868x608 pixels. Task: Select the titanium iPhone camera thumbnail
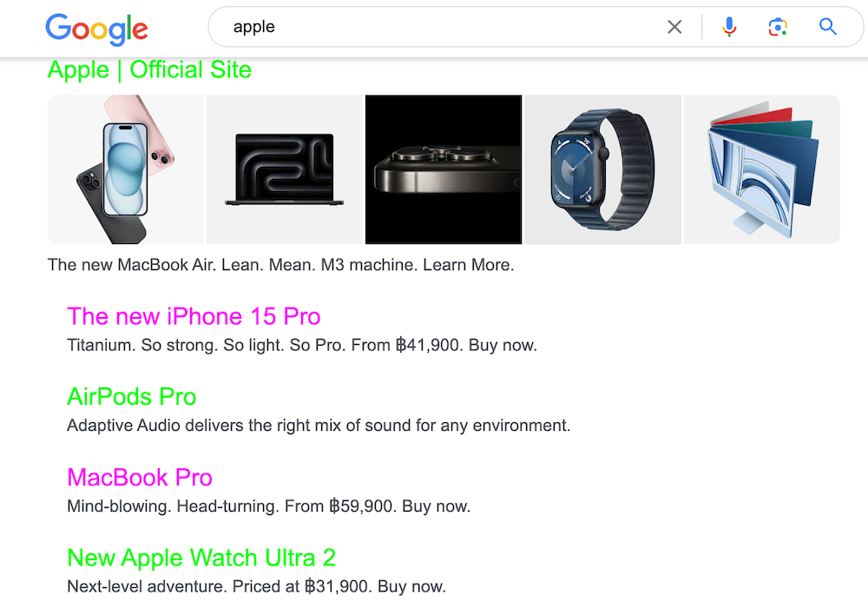pos(444,169)
